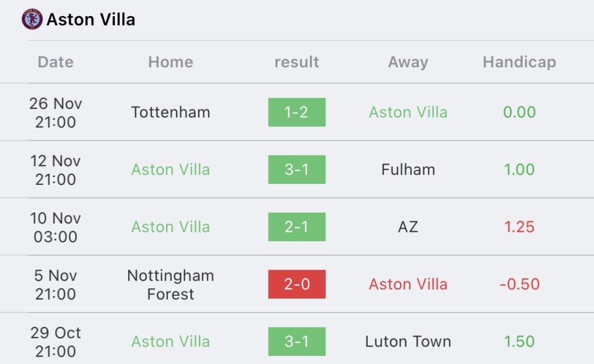Click the Away column header
The width and height of the screenshot is (594, 364).
[x=408, y=62]
